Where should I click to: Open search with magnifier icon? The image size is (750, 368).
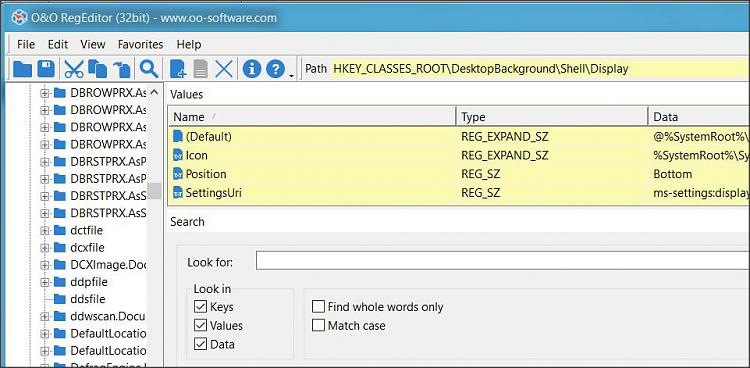(x=149, y=69)
